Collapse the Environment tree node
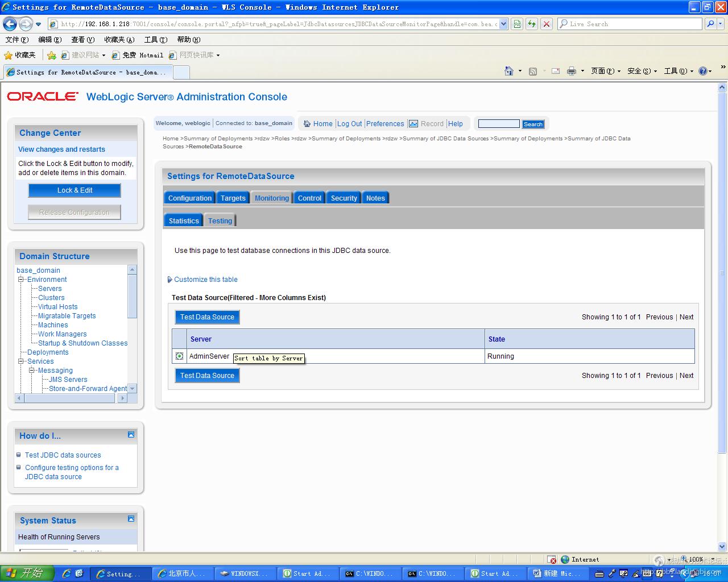 [x=21, y=280]
